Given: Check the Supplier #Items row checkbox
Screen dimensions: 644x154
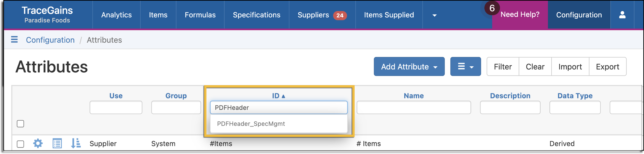Looking at the screenshot, I should [x=20, y=144].
